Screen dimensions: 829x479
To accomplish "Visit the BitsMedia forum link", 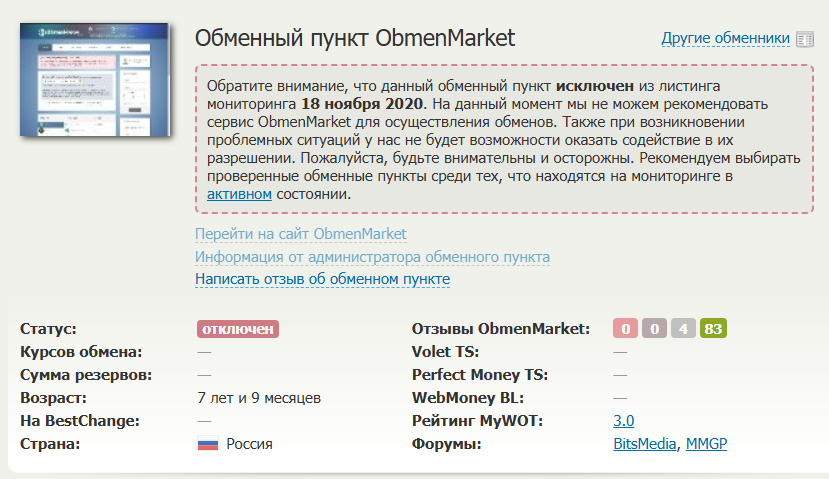I will point(644,444).
